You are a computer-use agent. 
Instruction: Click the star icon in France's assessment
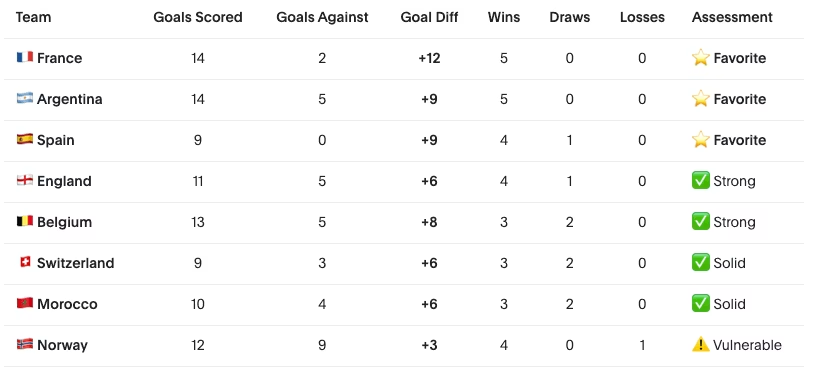click(700, 57)
